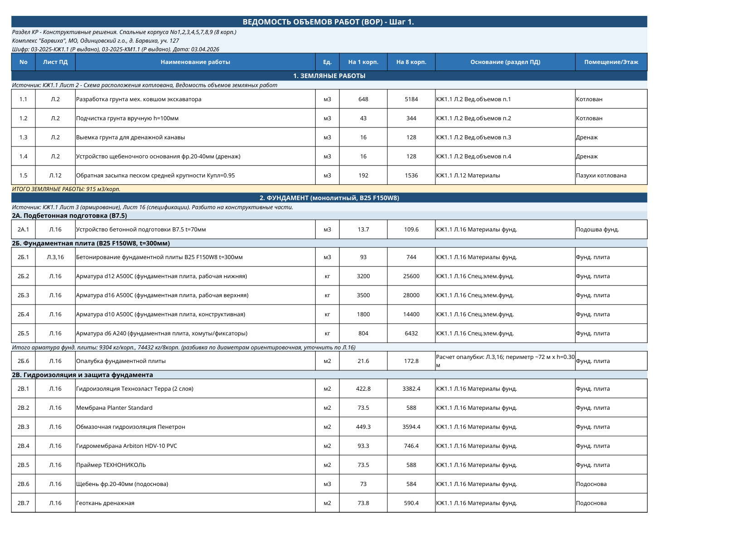Click section header '1. ЗЕМЛЯНЫЕ РАБОТЫ'
Image resolution: width=756 pixels, height=535 pixels.
(x=329, y=76)
